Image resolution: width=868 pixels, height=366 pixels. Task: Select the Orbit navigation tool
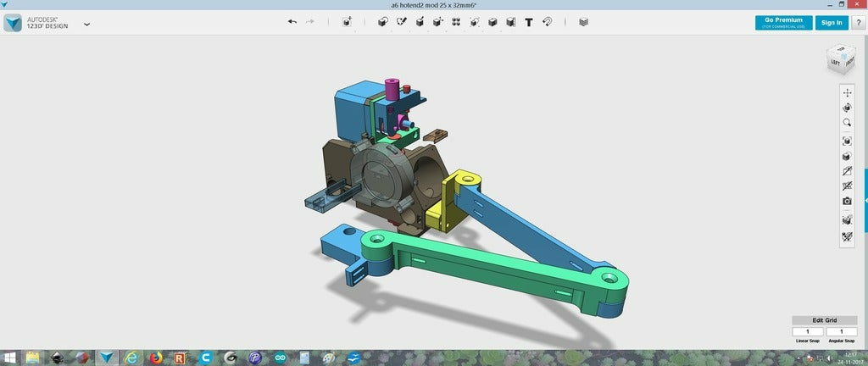[x=847, y=108]
